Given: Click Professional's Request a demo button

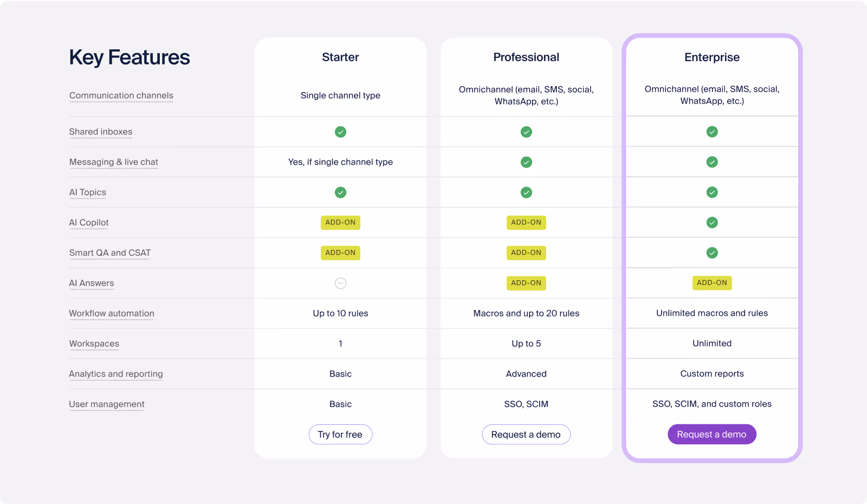Looking at the screenshot, I should 526,435.
